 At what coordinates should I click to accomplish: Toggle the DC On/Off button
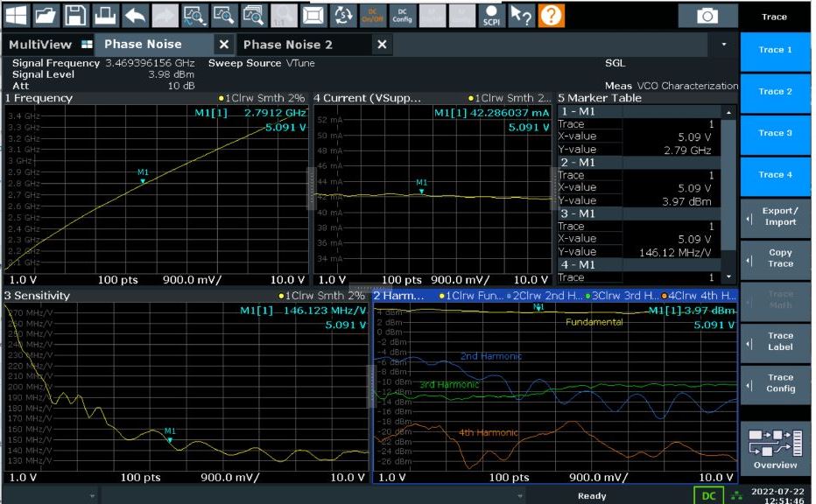click(372, 15)
